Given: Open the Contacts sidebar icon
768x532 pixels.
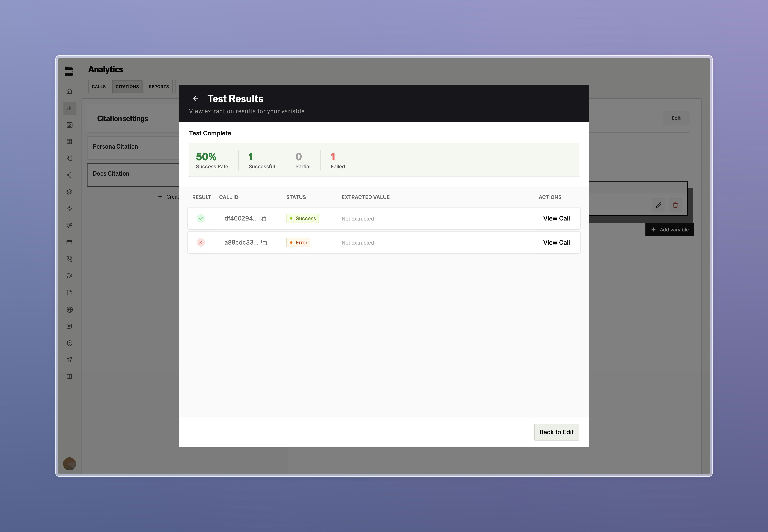Looking at the screenshot, I should coord(69,125).
